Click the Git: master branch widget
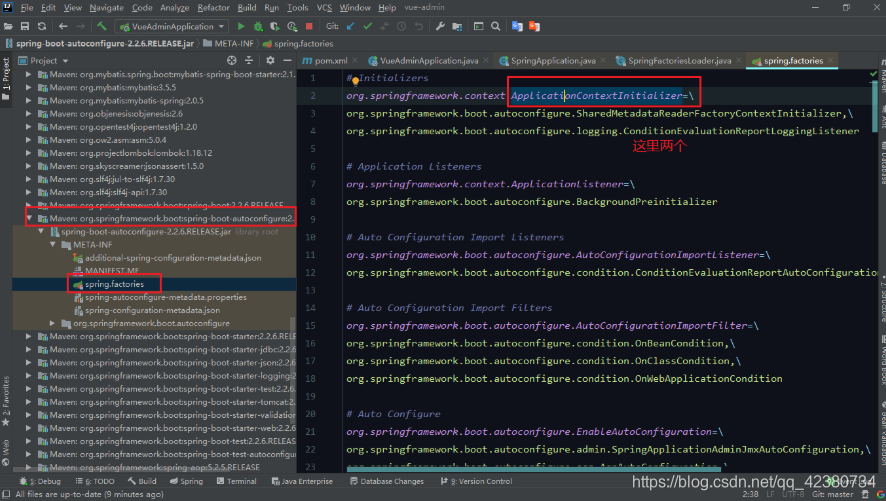Viewport: 886px width, 501px height. pos(832,494)
